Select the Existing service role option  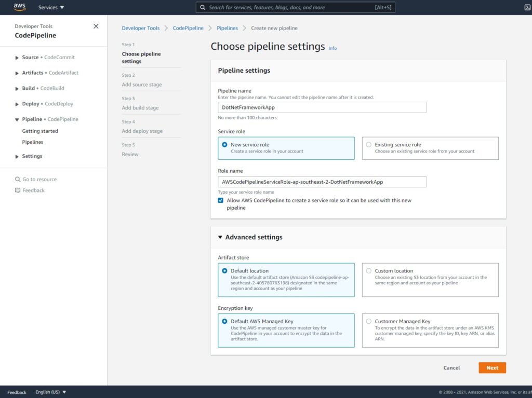point(369,145)
